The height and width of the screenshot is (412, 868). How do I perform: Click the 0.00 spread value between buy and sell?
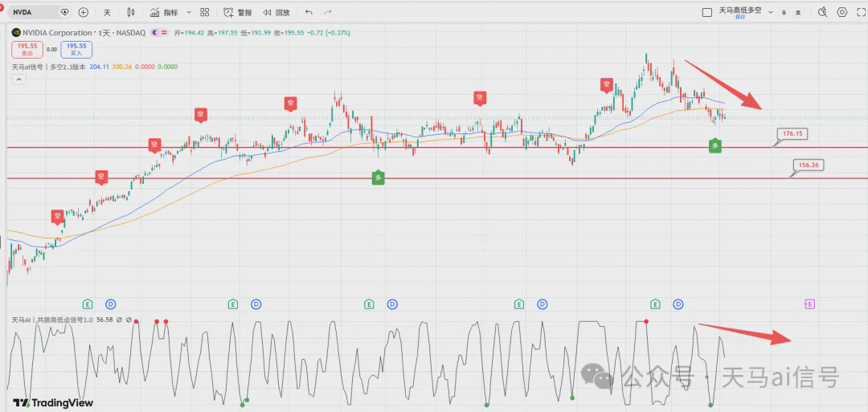pyautogui.click(x=51, y=49)
